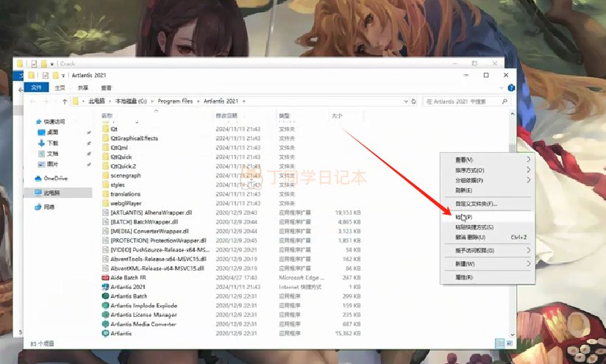The width and height of the screenshot is (606, 364).
Task: Select the Artlantis Batch application icon
Action: [x=106, y=296]
